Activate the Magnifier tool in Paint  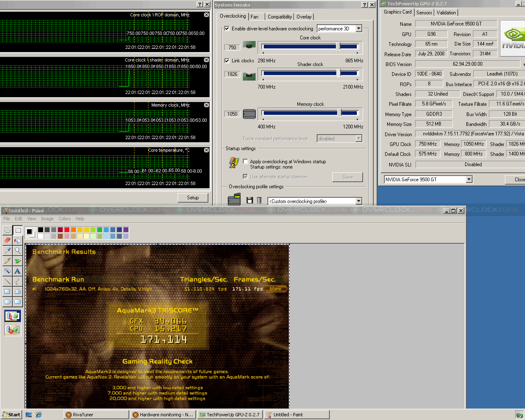(x=18, y=251)
